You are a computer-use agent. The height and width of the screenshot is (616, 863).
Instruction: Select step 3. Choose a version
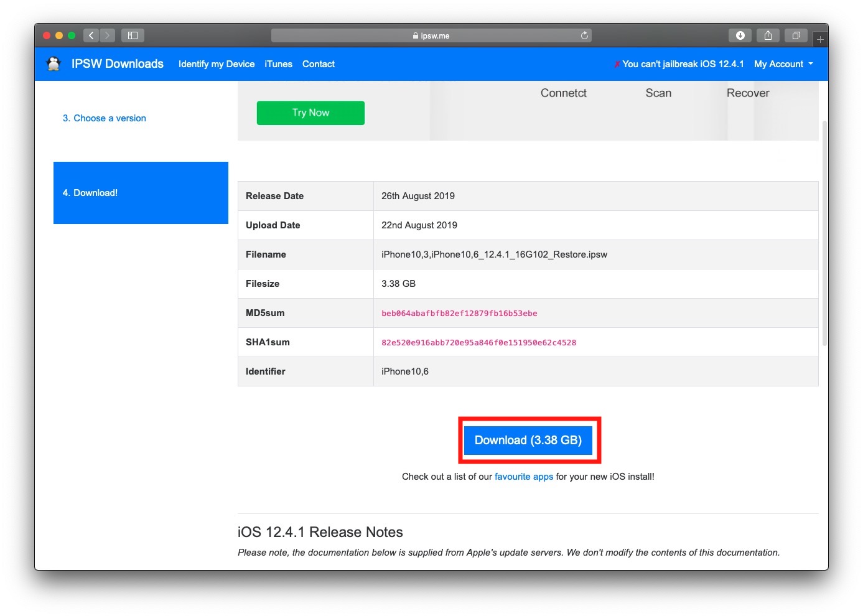(105, 118)
